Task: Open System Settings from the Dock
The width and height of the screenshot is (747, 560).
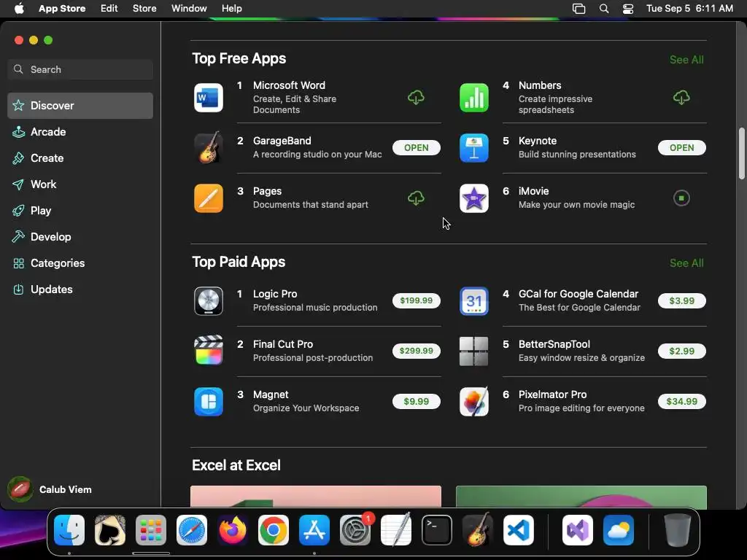Action: coord(355,530)
